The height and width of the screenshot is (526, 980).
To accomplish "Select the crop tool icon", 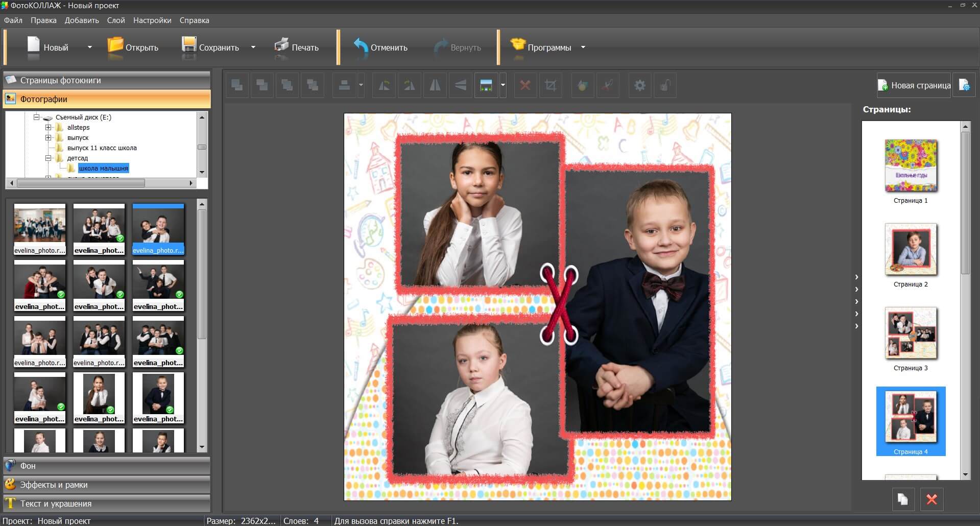I will (x=551, y=85).
